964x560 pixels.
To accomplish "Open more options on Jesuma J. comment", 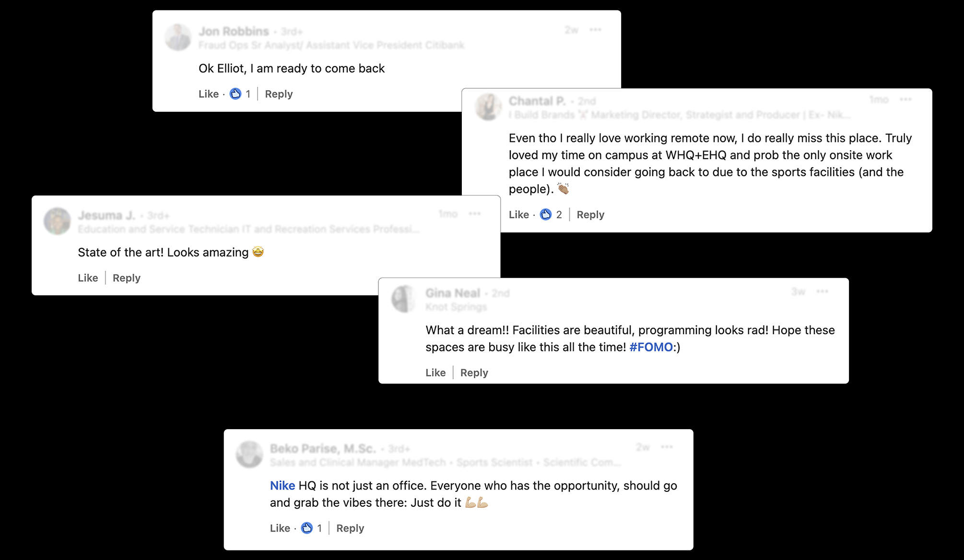I will click(475, 214).
